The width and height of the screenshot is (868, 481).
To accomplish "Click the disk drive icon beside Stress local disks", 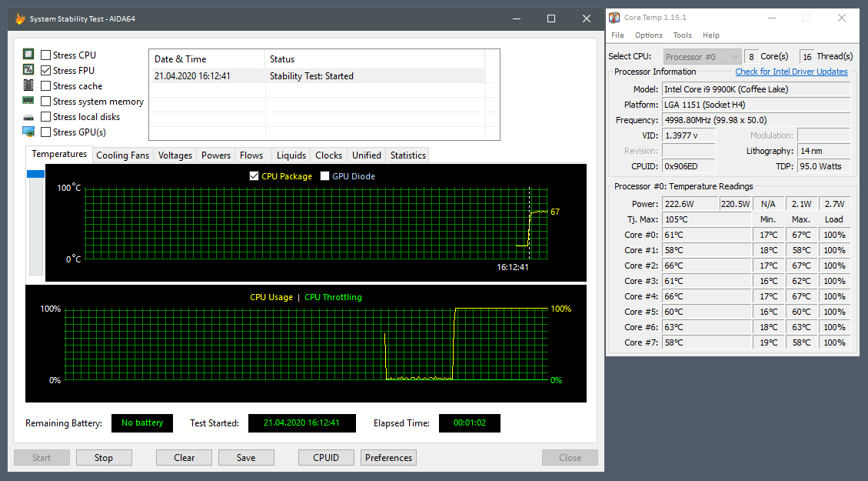I will [x=28, y=118].
